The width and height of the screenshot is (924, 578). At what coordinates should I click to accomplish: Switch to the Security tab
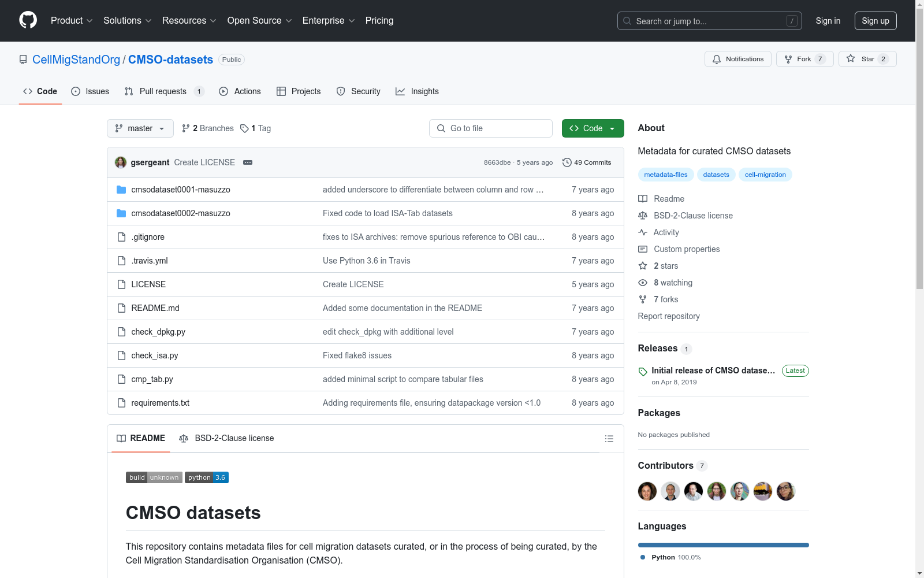358,91
